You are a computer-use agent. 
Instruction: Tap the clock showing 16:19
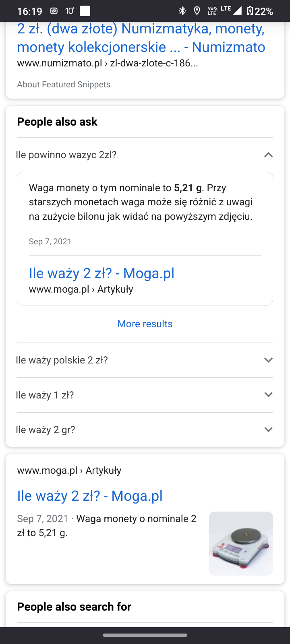click(30, 11)
